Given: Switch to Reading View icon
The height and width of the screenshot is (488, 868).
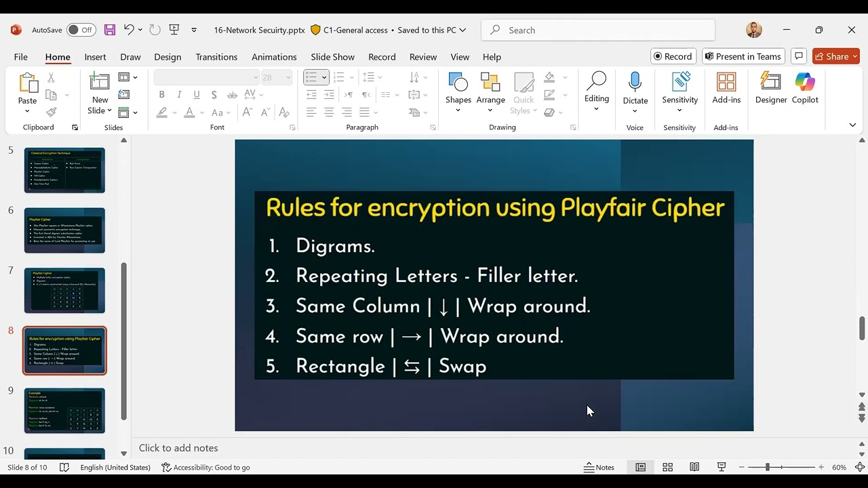Looking at the screenshot, I should pyautogui.click(x=694, y=467).
